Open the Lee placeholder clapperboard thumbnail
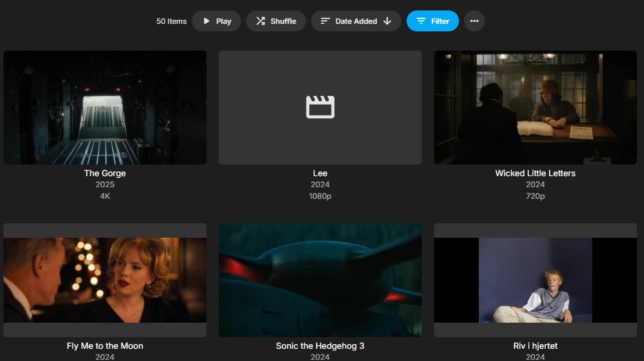This screenshot has width=644, height=361. coord(321,108)
